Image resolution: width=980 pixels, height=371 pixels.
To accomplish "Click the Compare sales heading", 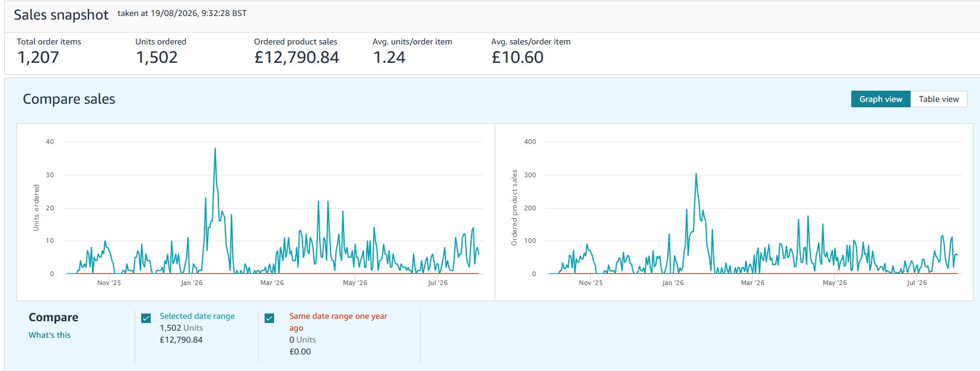I will [x=69, y=99].
